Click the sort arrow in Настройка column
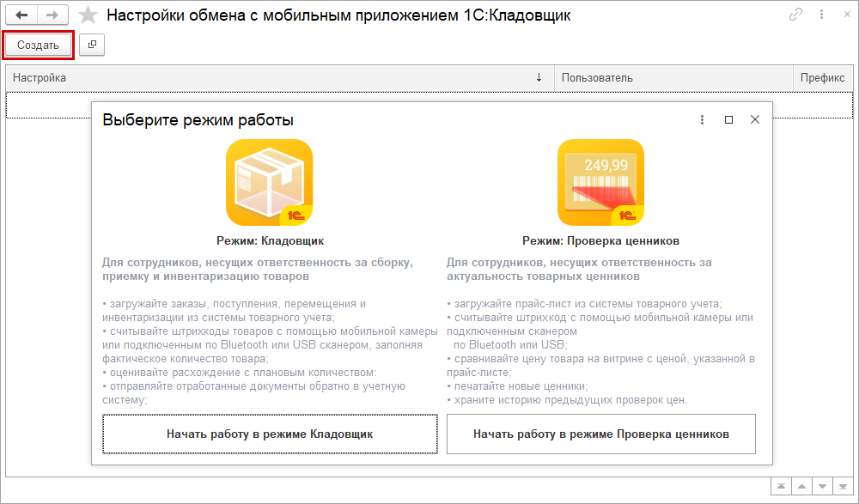The width and height of the screenshot is (859, 504). [x=539, y=78]
